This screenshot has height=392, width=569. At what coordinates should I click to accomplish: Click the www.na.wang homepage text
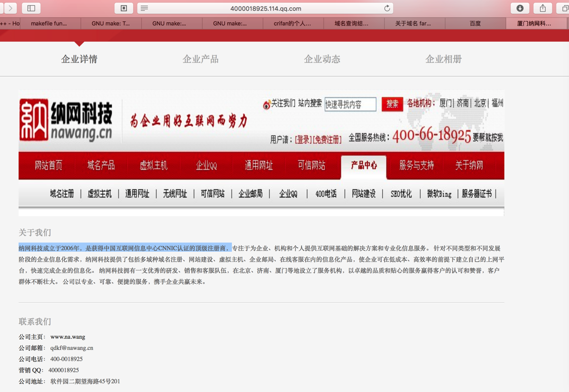point(67,337)
